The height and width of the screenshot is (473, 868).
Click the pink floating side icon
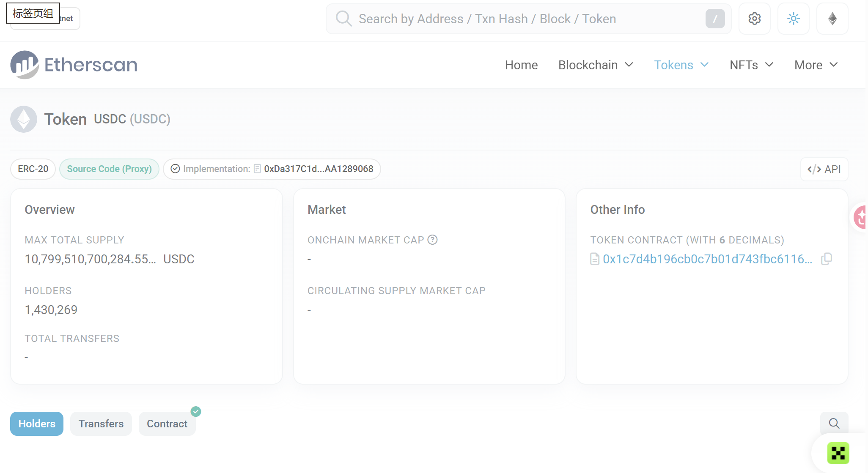[860, 217]
